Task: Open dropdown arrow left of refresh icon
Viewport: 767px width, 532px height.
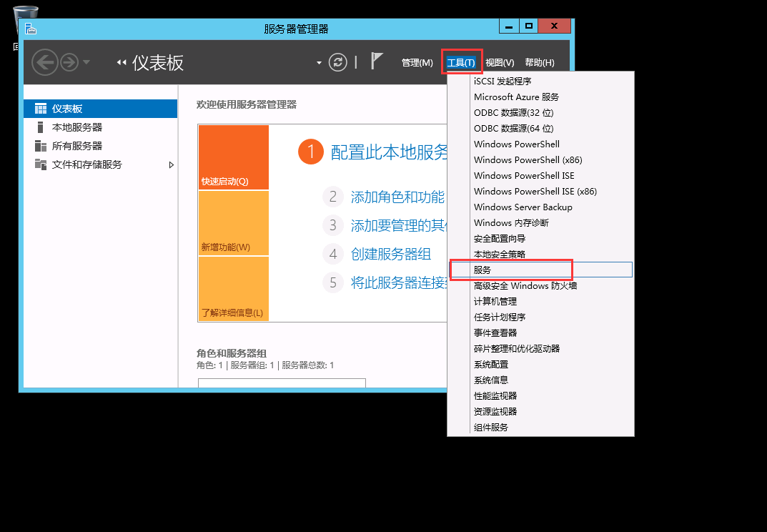Action: click(319, 63)
